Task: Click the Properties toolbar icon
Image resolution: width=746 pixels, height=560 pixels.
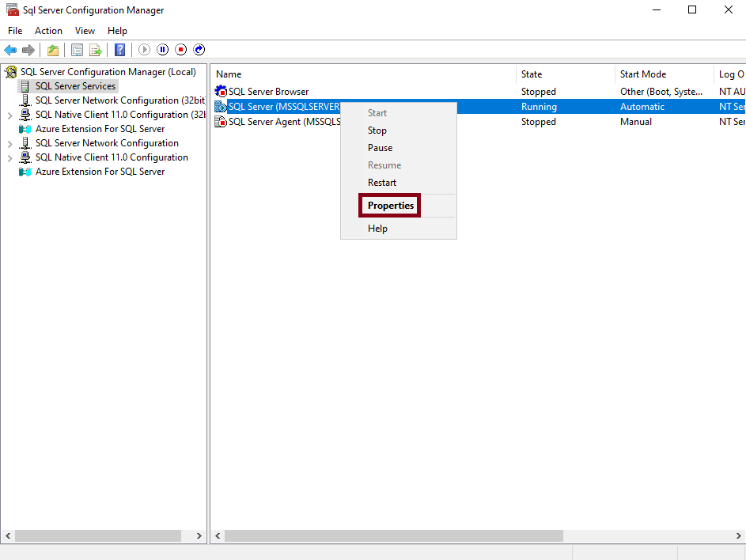Action: [x=77, y=50]
